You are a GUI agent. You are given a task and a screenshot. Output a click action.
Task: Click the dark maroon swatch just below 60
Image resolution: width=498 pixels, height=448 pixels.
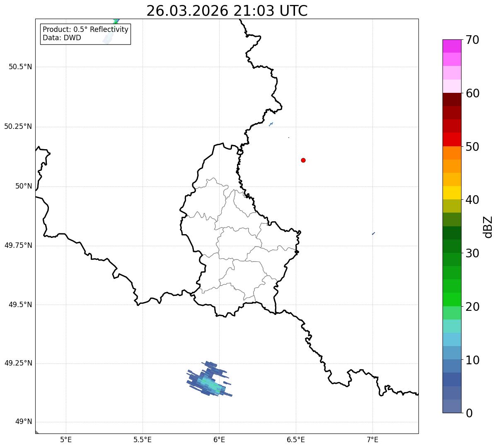click(452, 99)
